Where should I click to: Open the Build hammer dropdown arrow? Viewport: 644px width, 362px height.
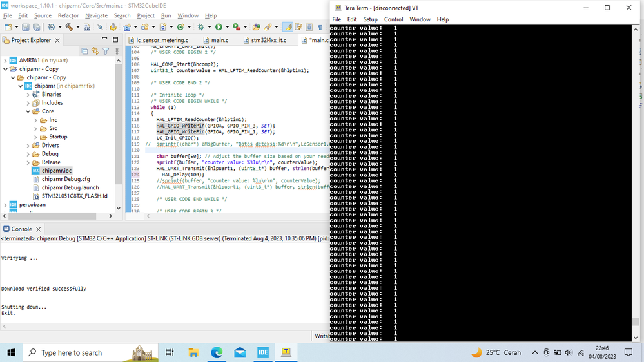pos(77,27)
